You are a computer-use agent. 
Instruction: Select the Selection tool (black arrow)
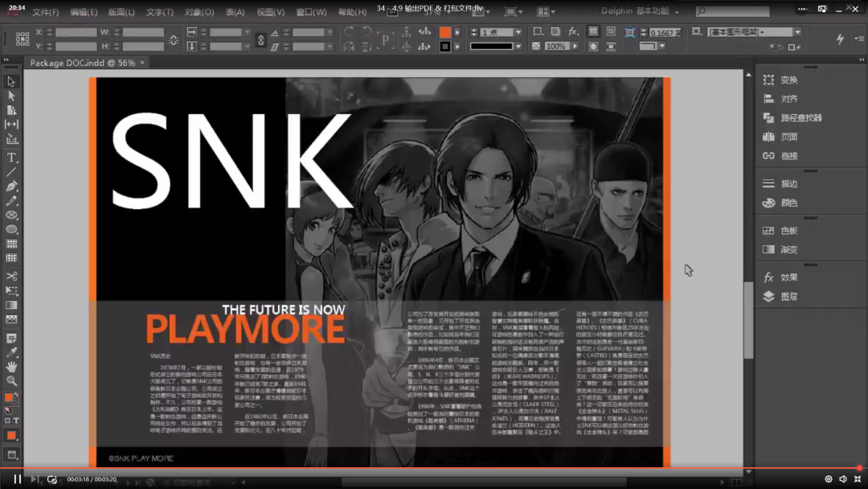pyautogui.click(x=11, y=81)
